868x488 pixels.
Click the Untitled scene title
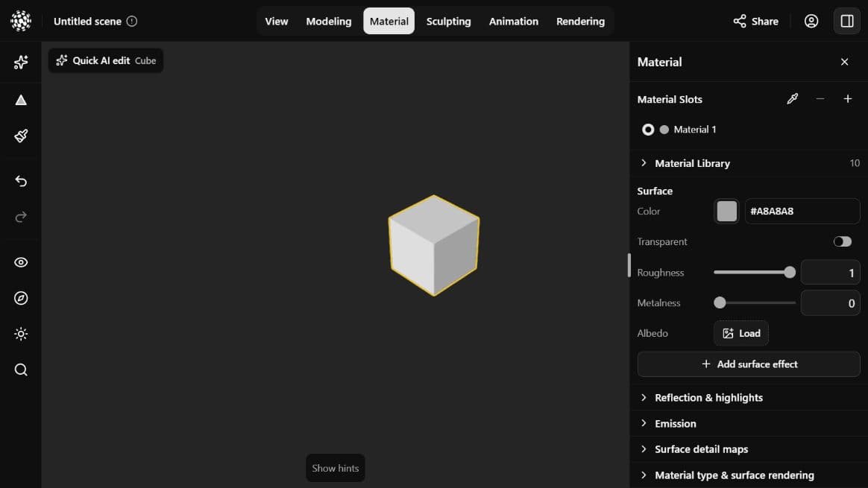click(x=87, y=21)
